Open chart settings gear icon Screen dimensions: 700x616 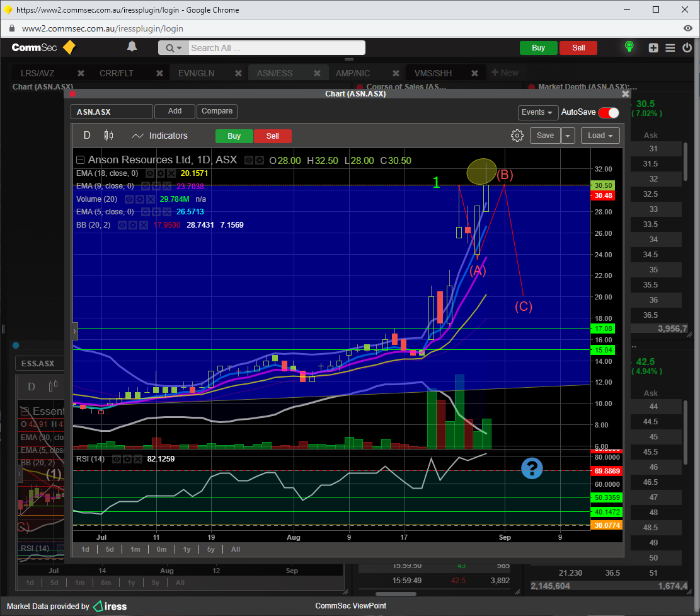click(517, 136)
